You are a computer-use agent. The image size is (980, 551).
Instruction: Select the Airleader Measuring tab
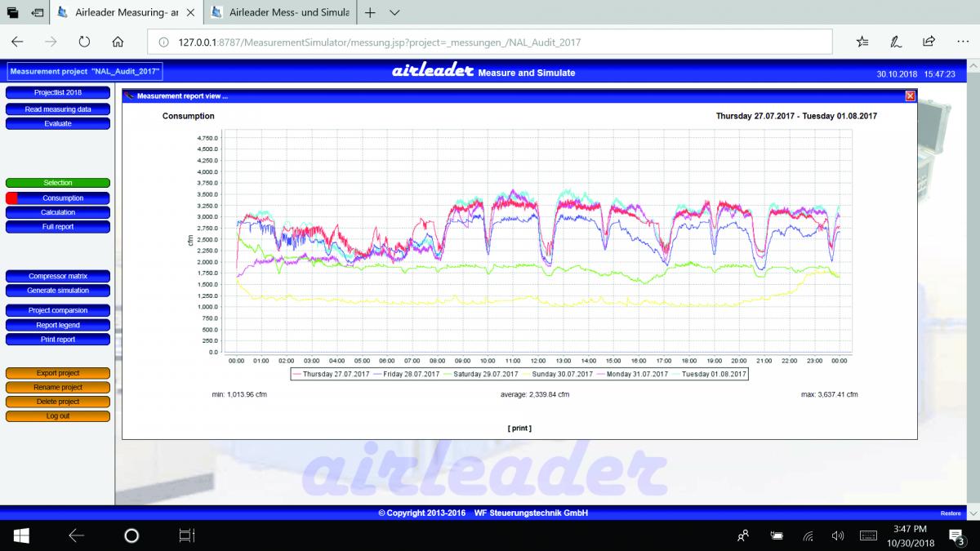(127, 13)
